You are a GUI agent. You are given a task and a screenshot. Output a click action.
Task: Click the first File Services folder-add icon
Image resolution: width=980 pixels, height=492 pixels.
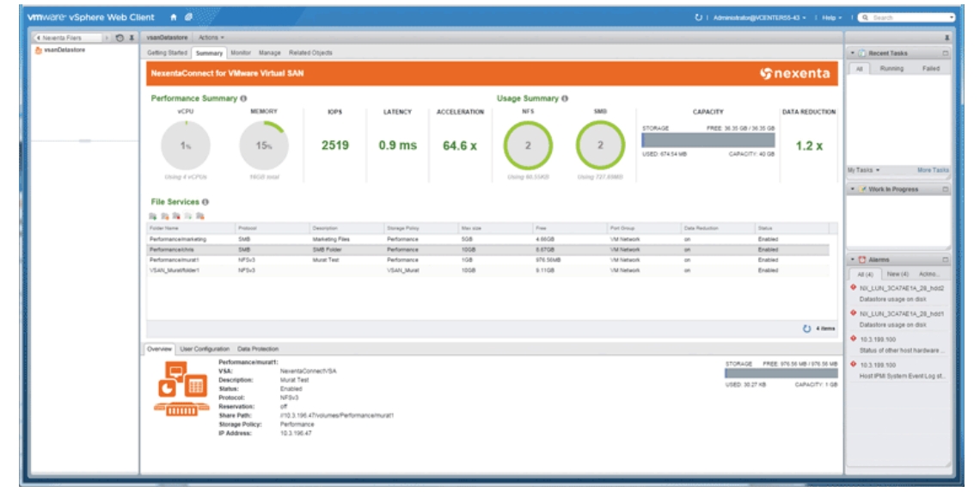(x=152, y=216)
